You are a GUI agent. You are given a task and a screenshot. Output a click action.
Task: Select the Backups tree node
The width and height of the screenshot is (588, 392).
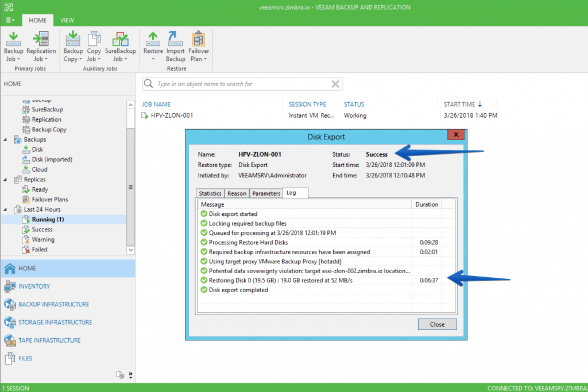tap(35, 139)
